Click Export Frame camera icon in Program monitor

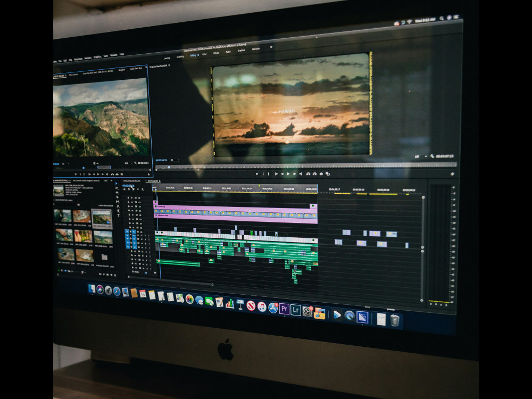(321, 174)
